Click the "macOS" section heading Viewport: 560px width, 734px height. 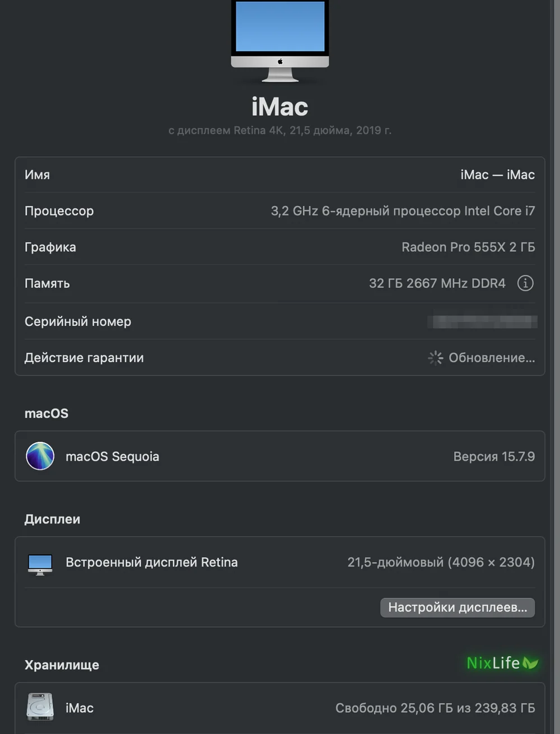pos(46,413)
